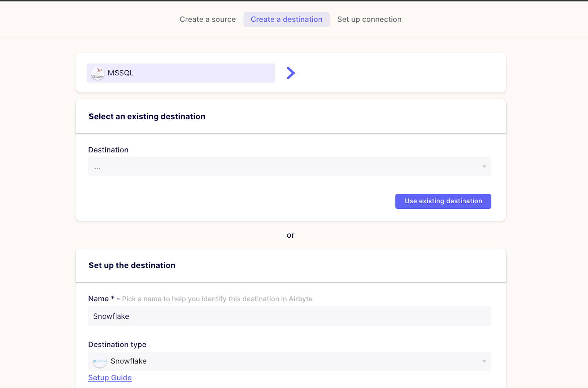Click Use existing destination button
Image resolution: width=588 pixels, height=388 pixels.
(443, 201)
